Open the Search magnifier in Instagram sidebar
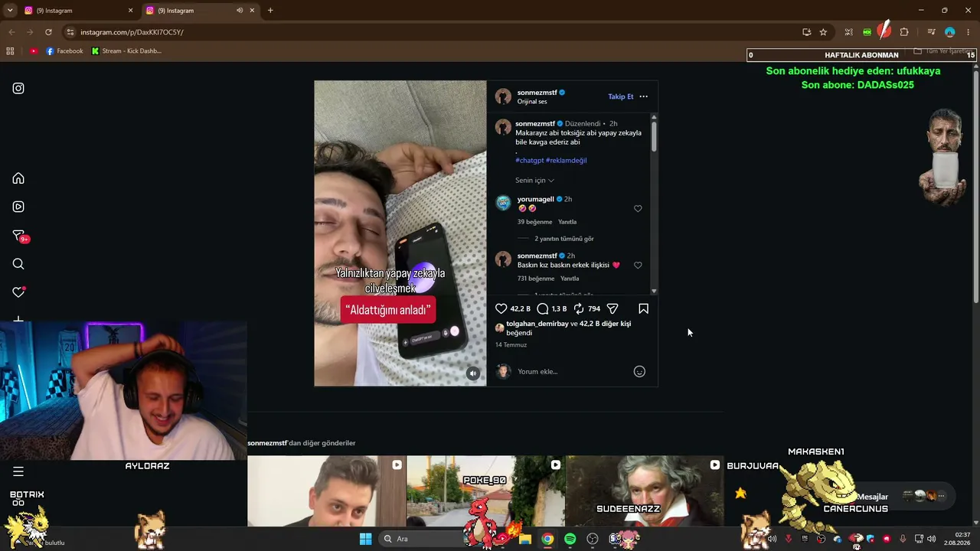This screenshot has width=980, height=551. click(18, 264)
